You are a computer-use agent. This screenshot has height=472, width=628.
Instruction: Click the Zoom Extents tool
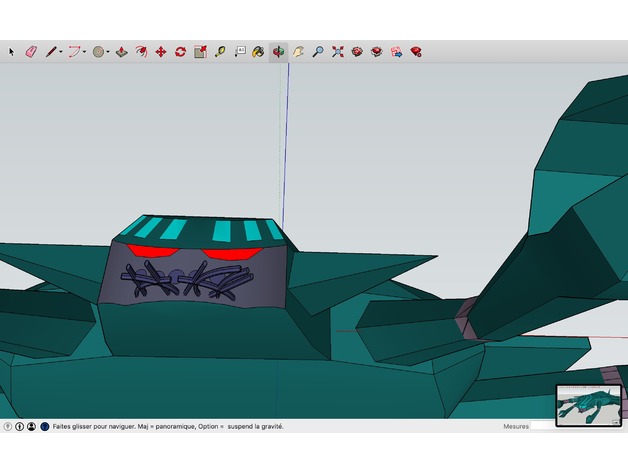[338, 51]
